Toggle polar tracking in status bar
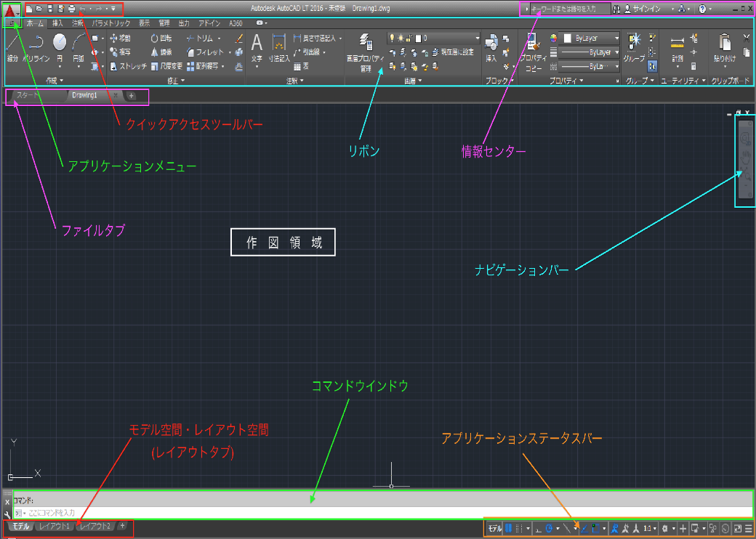This screenshot has width=756, height=539. 549,528
